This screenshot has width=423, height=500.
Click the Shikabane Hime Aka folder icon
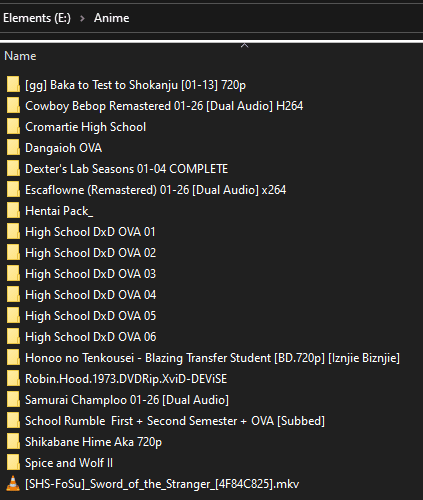click(x=13, y=441)
